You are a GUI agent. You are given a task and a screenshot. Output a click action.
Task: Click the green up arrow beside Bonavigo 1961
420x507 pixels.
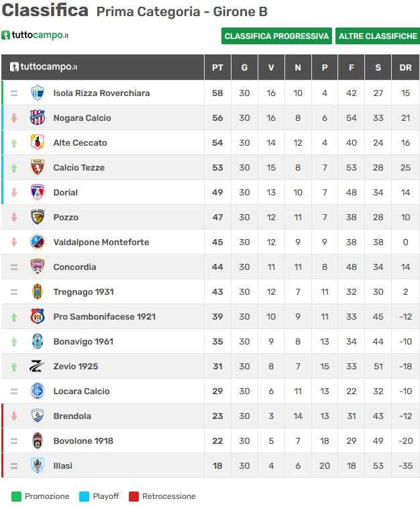pos(14,342)
